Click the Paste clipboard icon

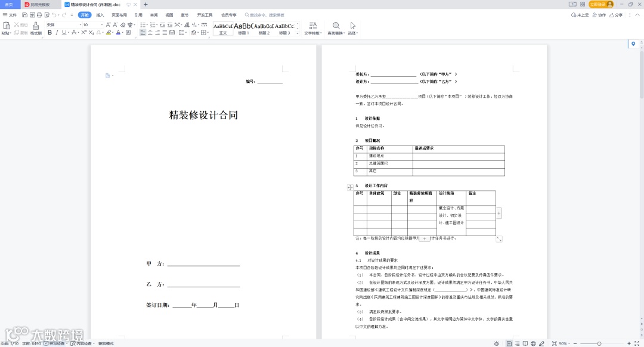pos(6,26)
